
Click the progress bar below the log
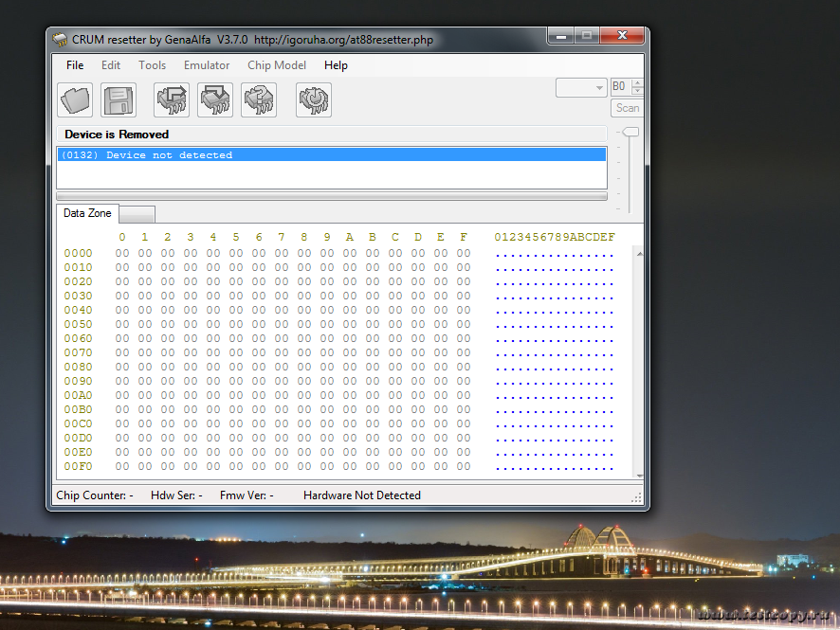[x=332, y=196]
